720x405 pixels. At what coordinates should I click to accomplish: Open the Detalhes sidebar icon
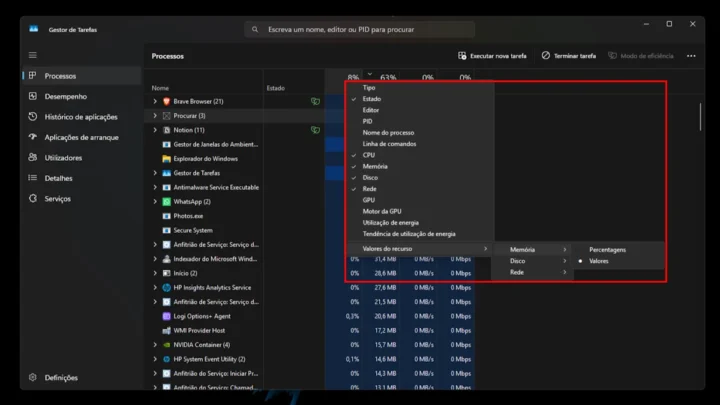click(33, 178)
